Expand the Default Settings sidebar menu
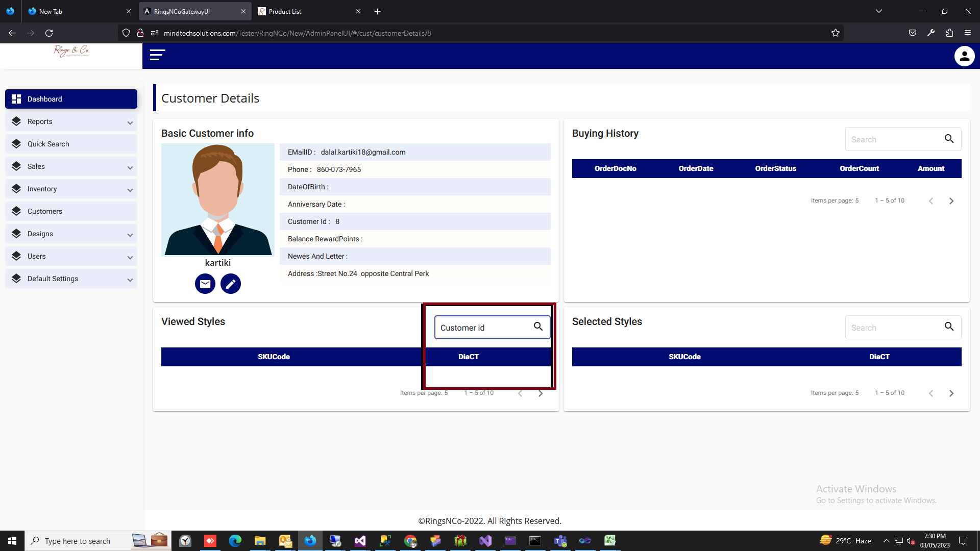The height and width of the screenshot is (551, 980). (x=71, y=279)
